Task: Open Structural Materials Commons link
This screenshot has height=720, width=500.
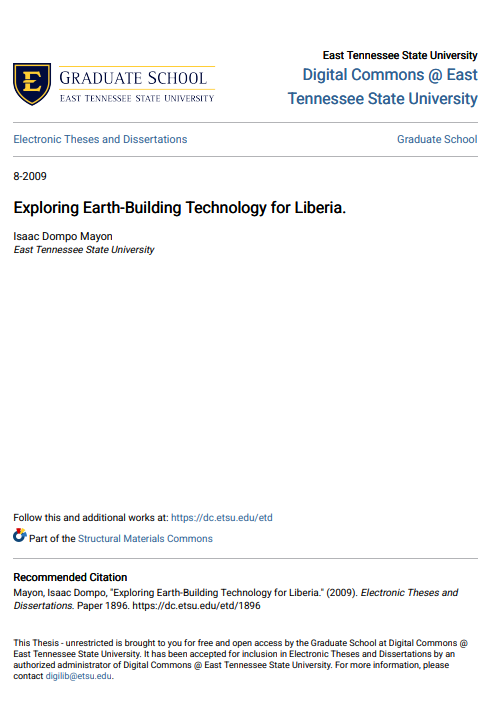Action: click(x=145, y=538)
